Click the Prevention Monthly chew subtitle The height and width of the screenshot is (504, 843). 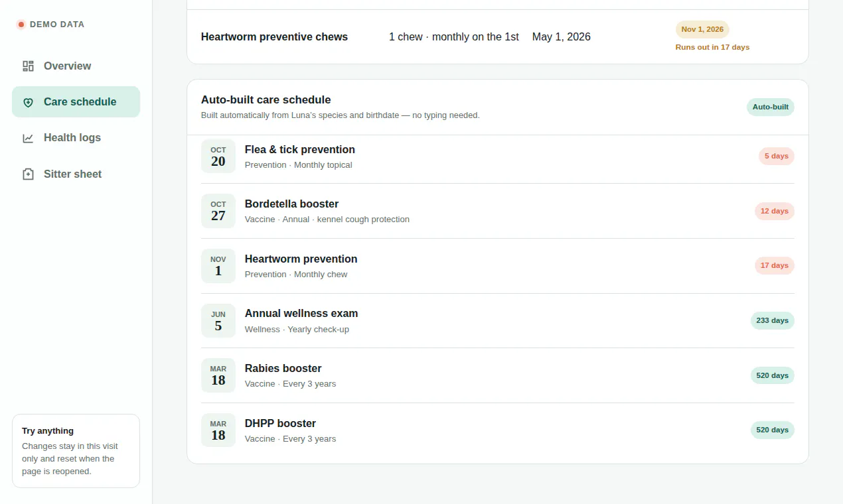[x=296, y=275]
